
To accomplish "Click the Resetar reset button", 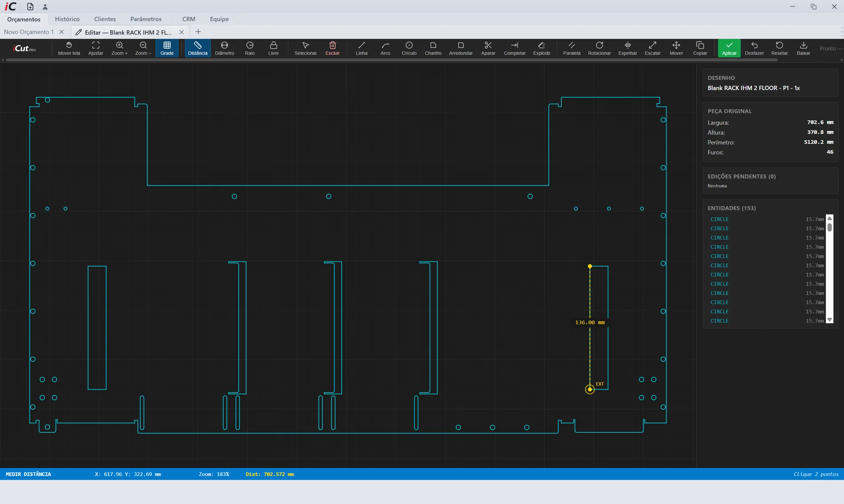I will (780, 48).
